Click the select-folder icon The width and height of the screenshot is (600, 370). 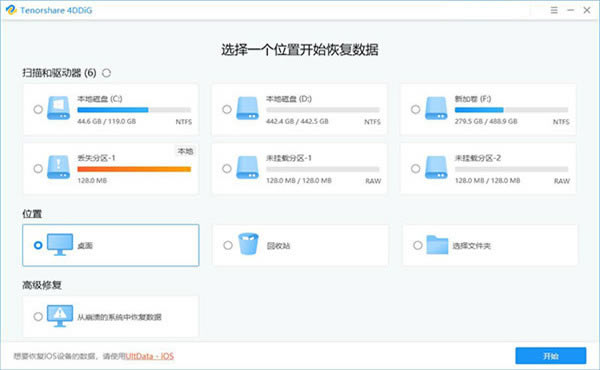coord(437,245)
